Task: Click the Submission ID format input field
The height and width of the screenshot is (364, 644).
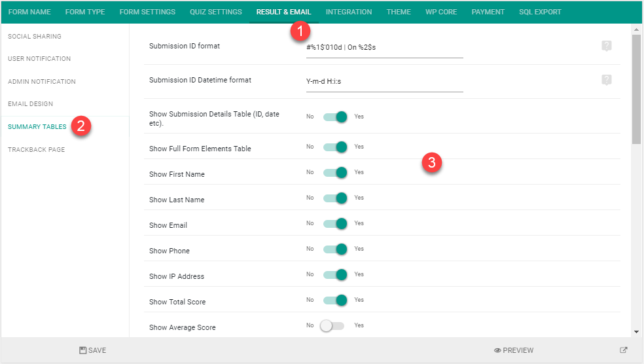Action: pyautogui.click(x=384, y=48)
